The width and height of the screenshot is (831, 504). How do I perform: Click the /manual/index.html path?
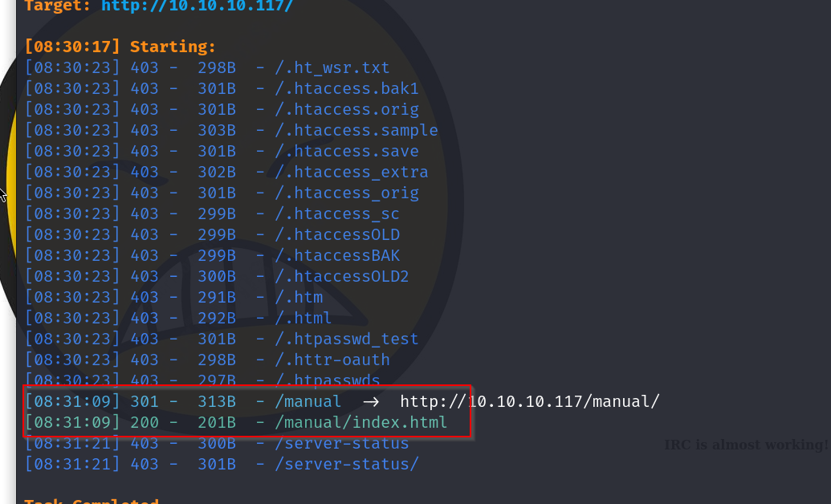click(361, 422)
